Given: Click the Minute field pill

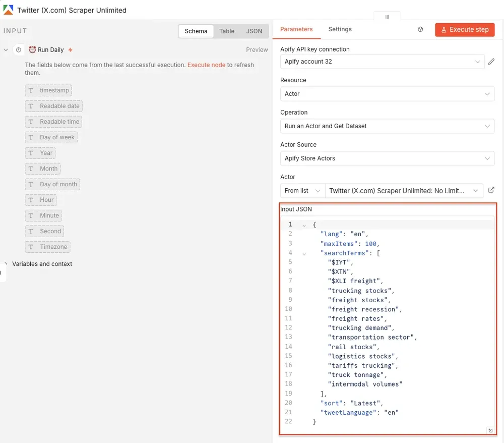Looking at the screenshot, I should (43, 215).
